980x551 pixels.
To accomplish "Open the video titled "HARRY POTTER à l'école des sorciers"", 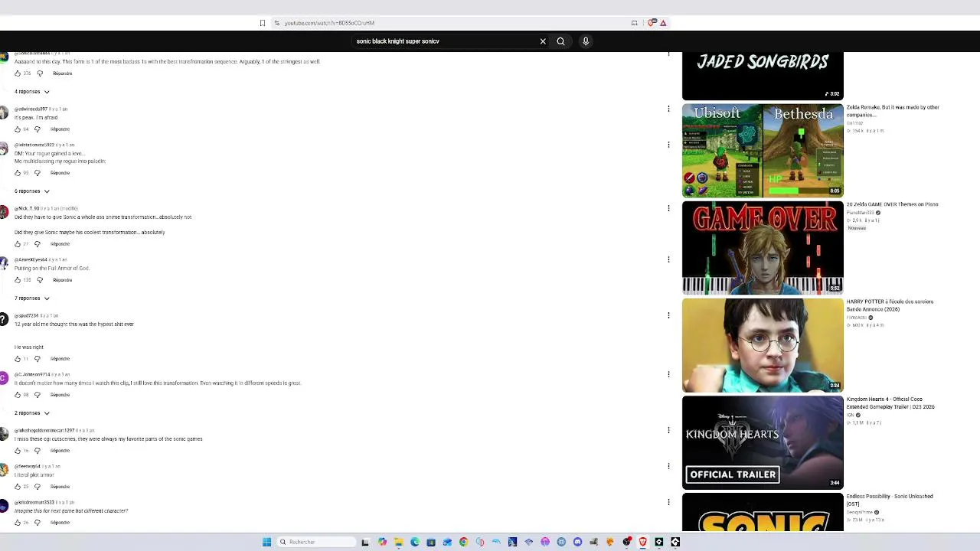I will coord(890,305).
